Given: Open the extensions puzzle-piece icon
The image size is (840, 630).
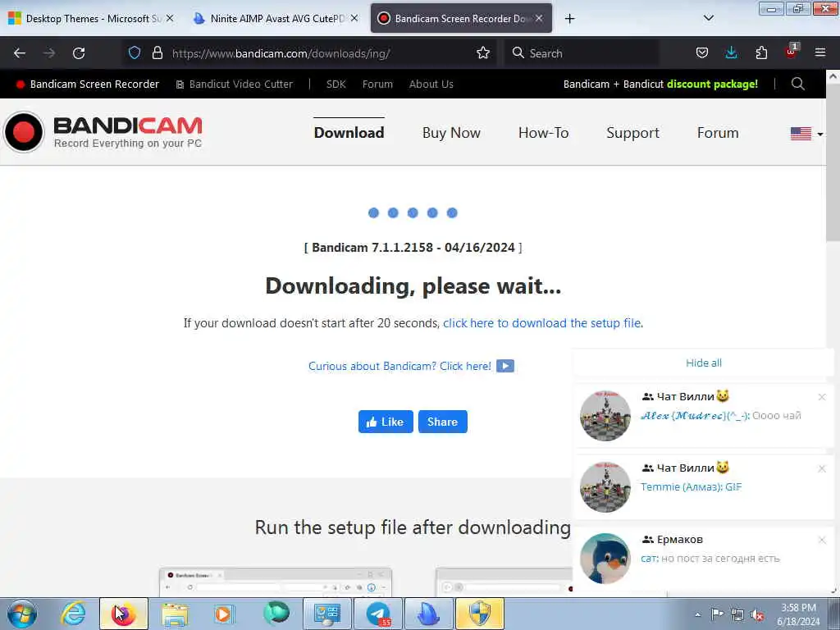Looking at the screenshot, I should coord(761,52).
